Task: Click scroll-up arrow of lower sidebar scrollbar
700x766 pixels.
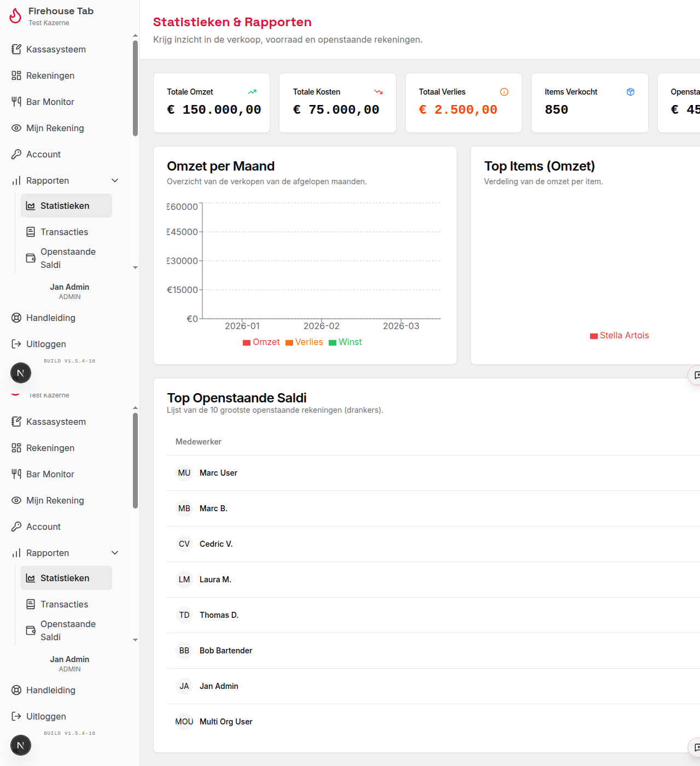Action: click(135, 408)
